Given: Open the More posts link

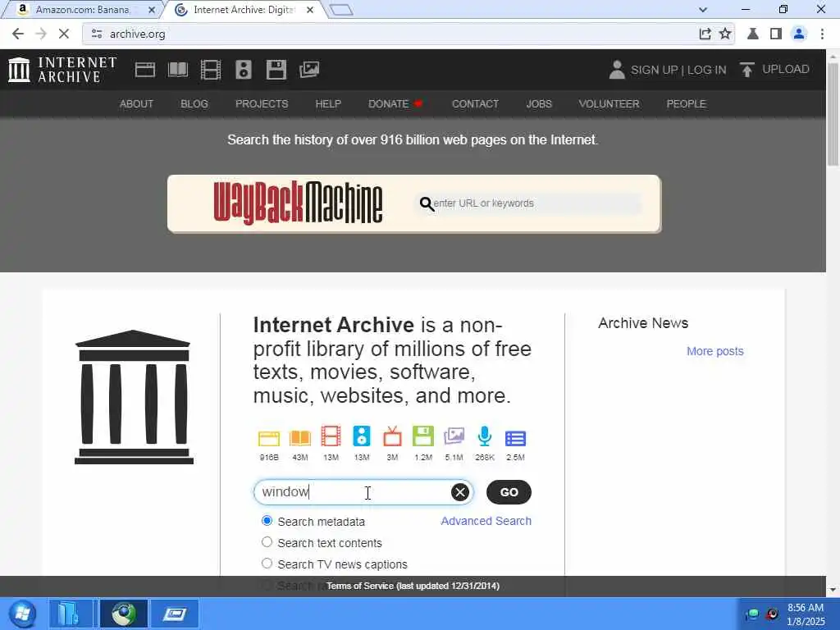Looking at the screenshot, I should (x=714, y=351).
